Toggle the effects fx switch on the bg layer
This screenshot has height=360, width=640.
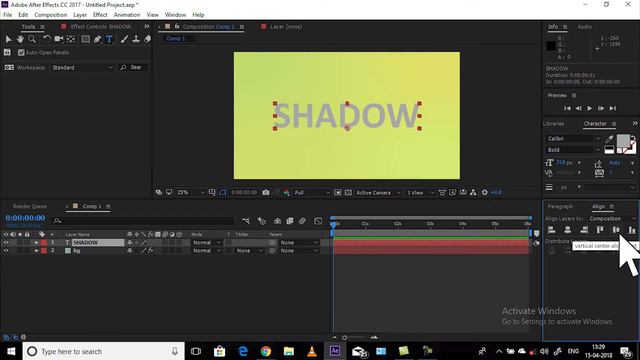[150, 251]
